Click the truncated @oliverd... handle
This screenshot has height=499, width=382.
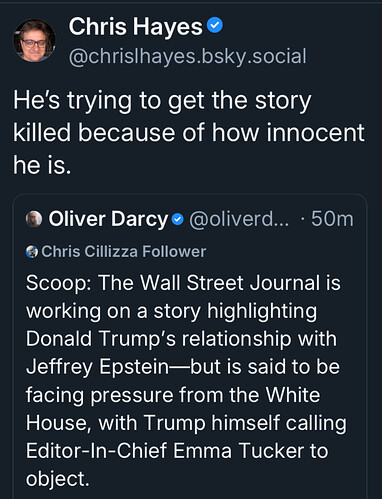239,219
